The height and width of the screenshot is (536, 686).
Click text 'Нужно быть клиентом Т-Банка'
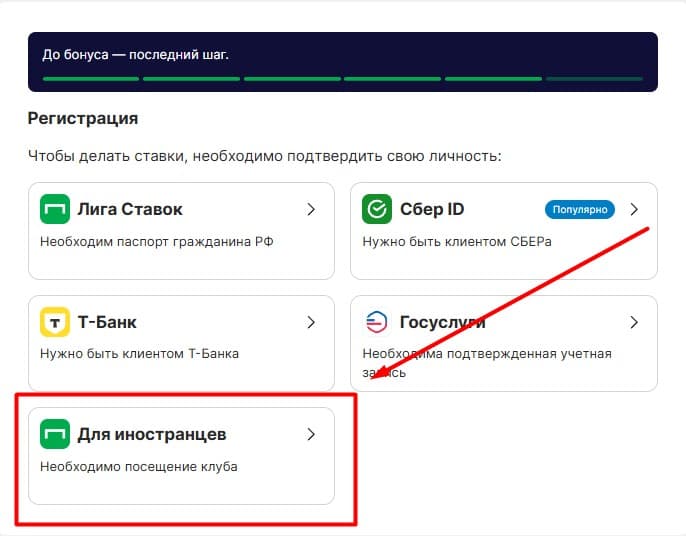140,354
